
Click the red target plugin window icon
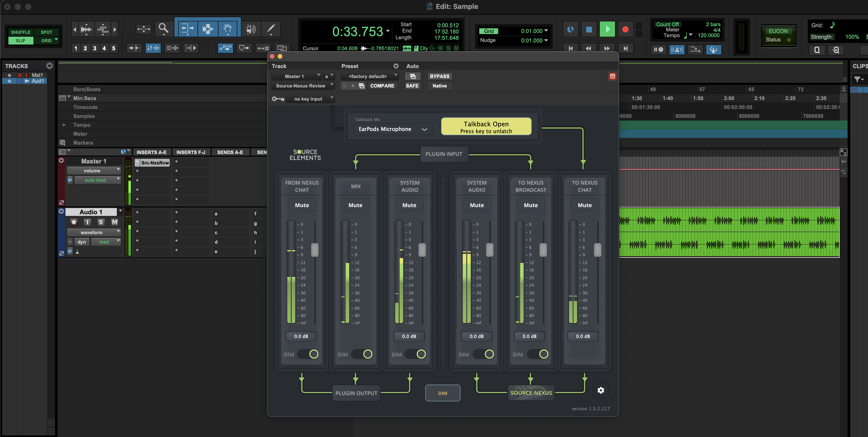point(612,76)
